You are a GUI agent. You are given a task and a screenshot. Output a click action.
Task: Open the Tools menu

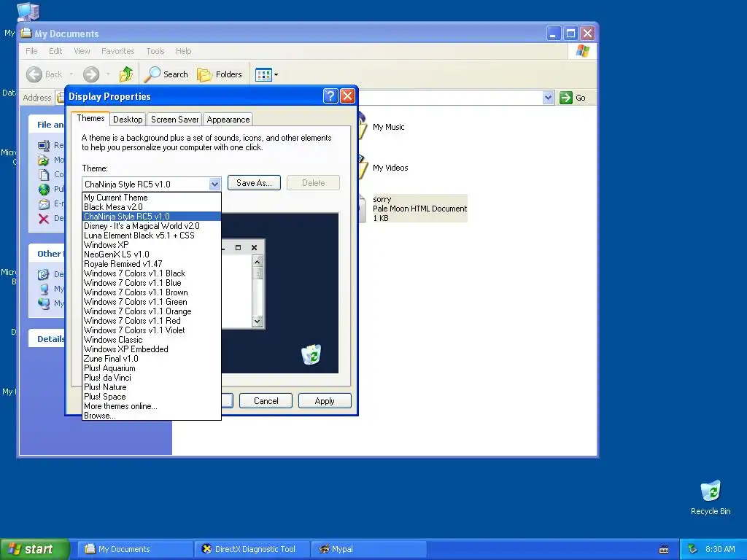155,51
